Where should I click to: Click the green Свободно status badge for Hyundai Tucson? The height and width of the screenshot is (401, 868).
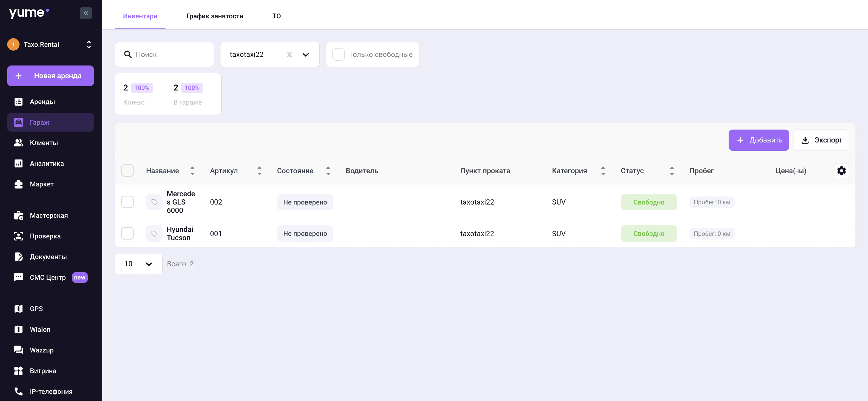point(648,234)
